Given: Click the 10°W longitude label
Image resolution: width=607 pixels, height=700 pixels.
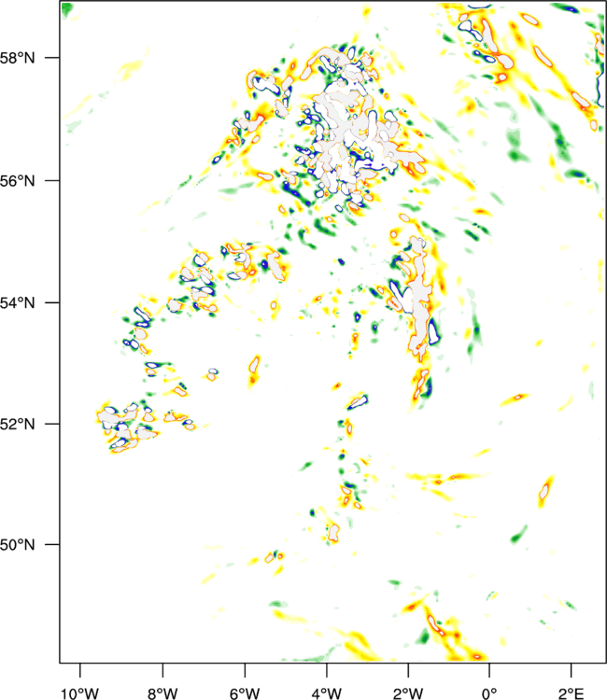Looking at the screenshot, I should tap(80, 693).
